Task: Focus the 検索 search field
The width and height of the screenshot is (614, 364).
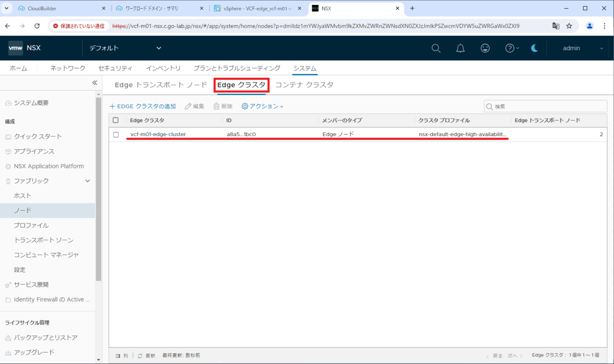Action: point(545,106)
